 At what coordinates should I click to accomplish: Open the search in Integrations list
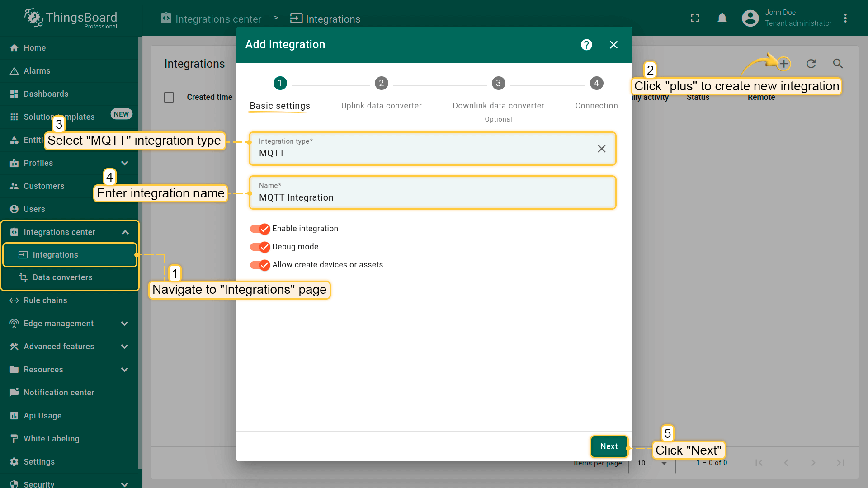(x=838, y=64)
